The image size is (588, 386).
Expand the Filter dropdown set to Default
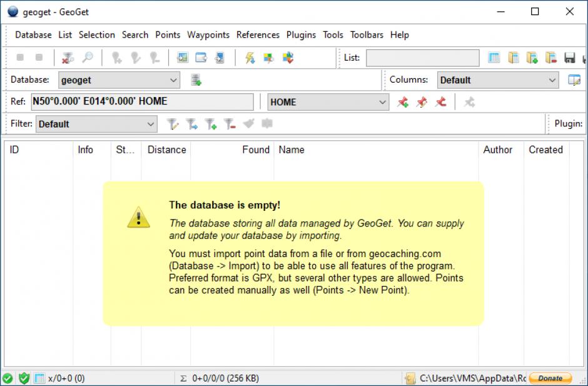tap(96, 124)
